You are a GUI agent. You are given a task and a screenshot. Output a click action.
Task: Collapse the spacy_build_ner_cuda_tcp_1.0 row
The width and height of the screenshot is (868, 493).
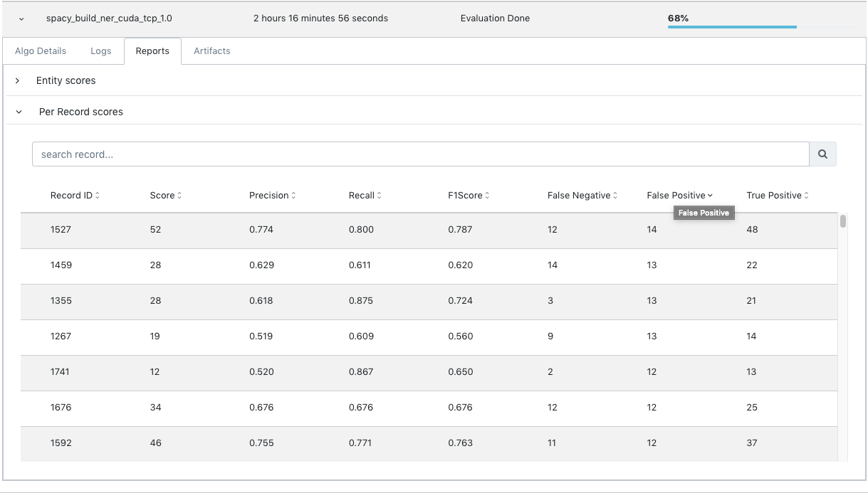[x=21, y=19]
